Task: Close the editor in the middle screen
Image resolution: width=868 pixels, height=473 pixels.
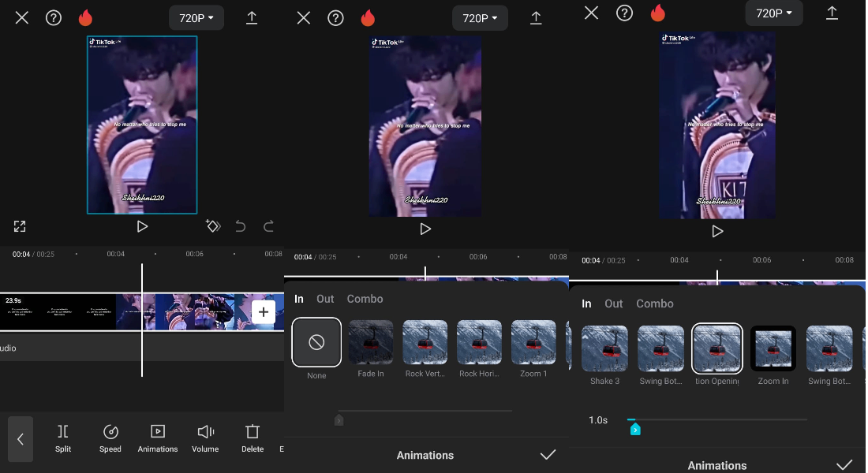Action: 303,18
